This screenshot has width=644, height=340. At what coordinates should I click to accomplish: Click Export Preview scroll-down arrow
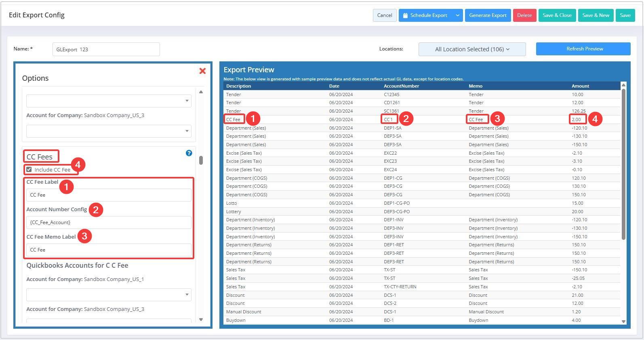[x=623, y=321]
